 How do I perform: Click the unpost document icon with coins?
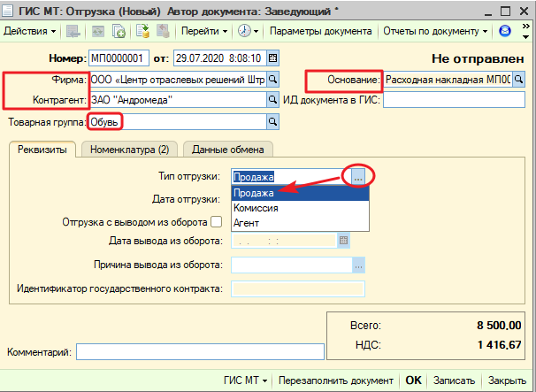(x=163, y=31)
